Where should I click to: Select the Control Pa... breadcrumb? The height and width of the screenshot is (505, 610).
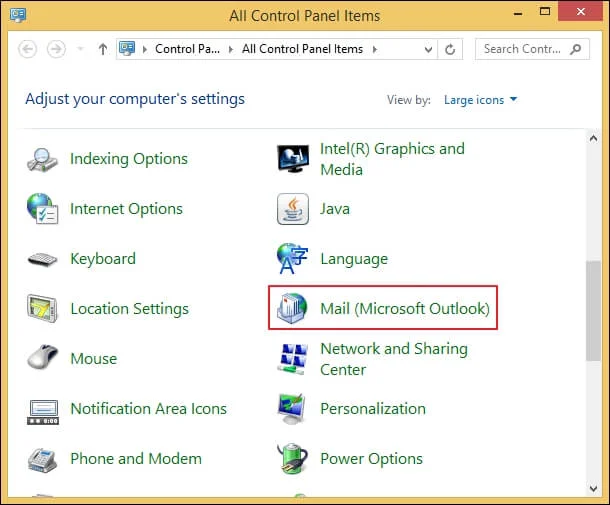[188, 49]
